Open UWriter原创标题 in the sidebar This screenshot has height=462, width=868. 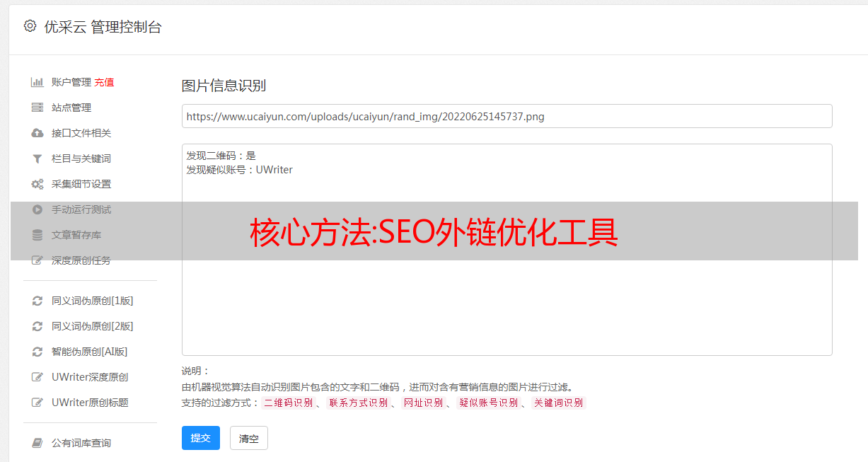(90, 403)
